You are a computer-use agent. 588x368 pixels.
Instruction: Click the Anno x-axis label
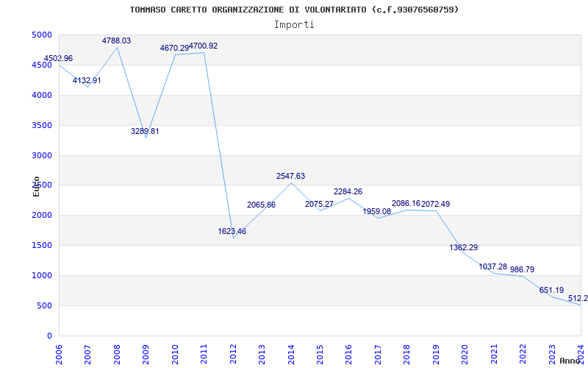click(x=570, y=361)
